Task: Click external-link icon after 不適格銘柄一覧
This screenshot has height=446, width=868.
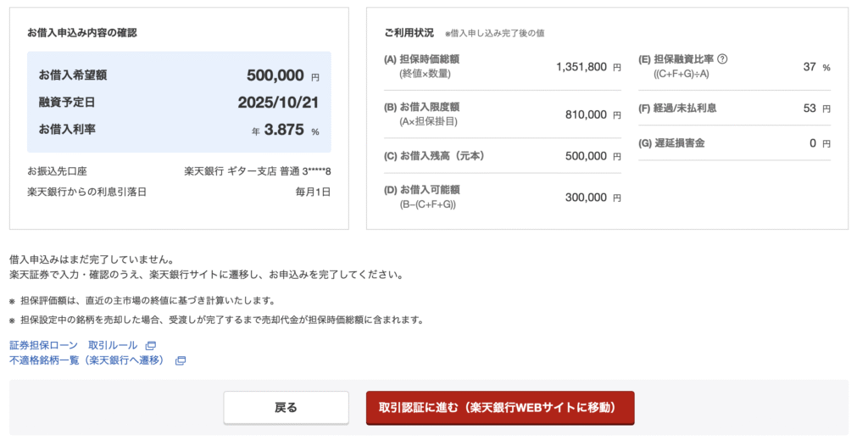Action: click(x=181, y=361)
